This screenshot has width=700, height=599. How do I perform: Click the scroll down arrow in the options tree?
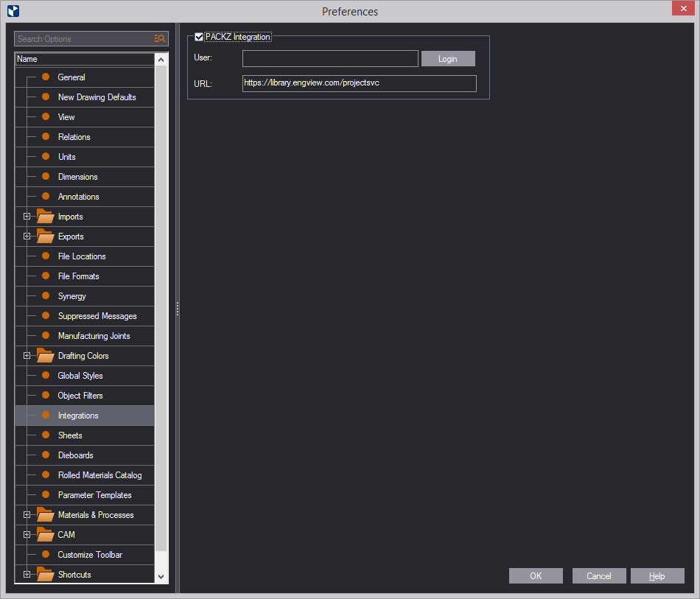point(161,576)
